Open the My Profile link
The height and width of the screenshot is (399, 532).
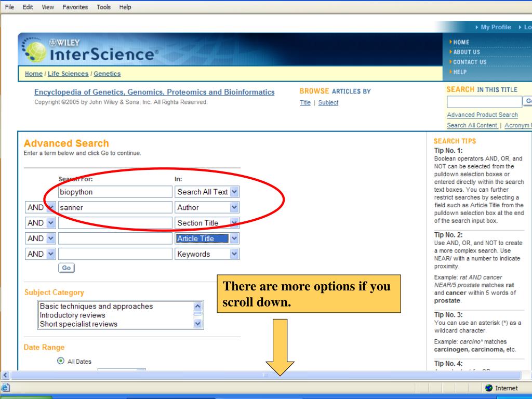tap(496, 27)
